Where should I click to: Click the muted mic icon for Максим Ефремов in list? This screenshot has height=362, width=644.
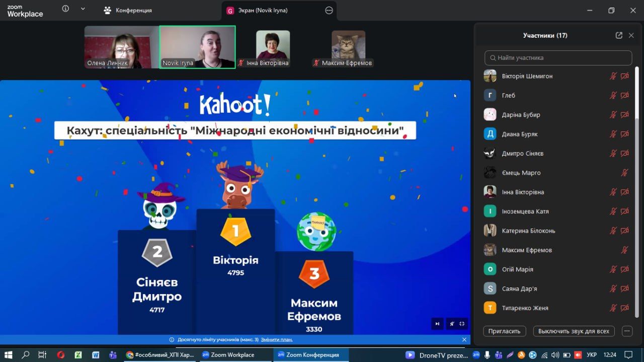pyautogui.click(x=625, y=250)
